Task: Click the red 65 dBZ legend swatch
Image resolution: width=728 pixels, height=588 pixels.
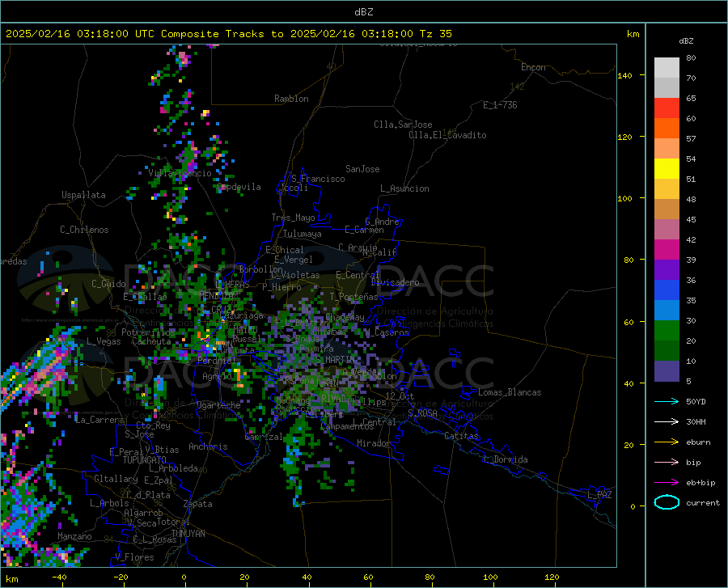Action: coord(667,108)
